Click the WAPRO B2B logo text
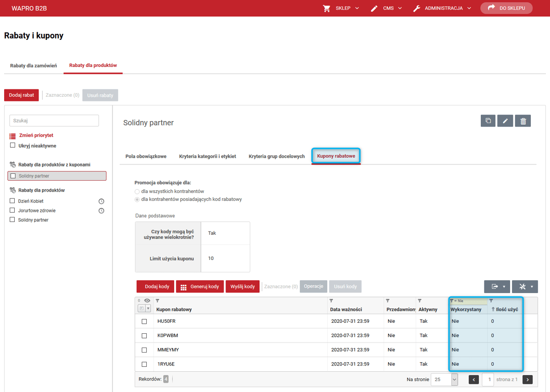This screenshot has width=550, height=392. pyautogui.click(x=30, y=8)
